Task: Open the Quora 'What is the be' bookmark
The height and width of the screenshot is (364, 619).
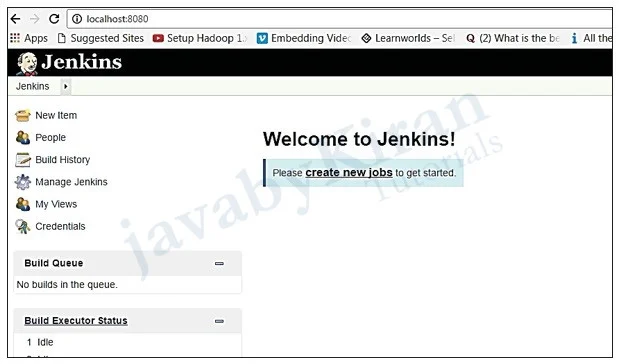Action: (x=513, y=38)
